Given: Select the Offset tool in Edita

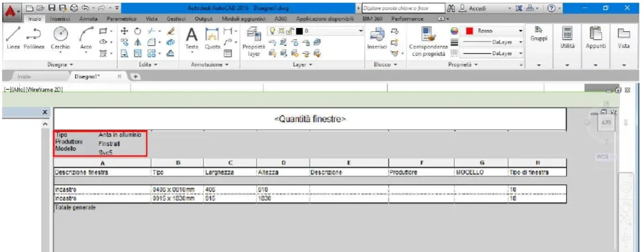Looking at the screenshot, I should point(171,53).
